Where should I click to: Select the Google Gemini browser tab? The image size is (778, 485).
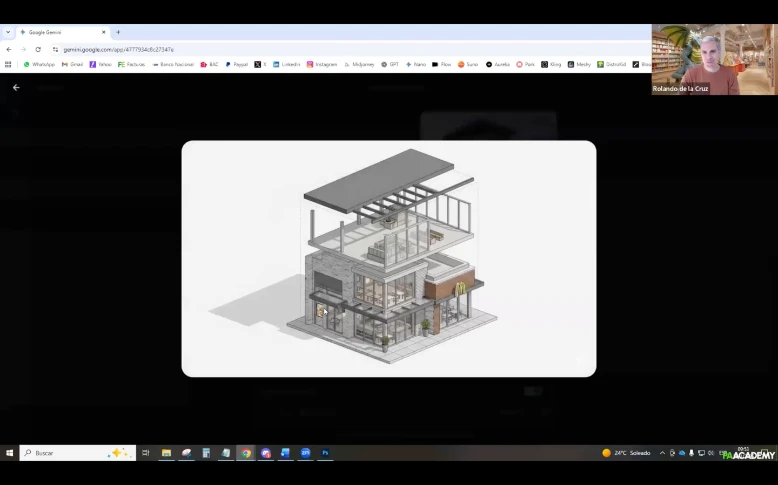[x=60, y=32]
